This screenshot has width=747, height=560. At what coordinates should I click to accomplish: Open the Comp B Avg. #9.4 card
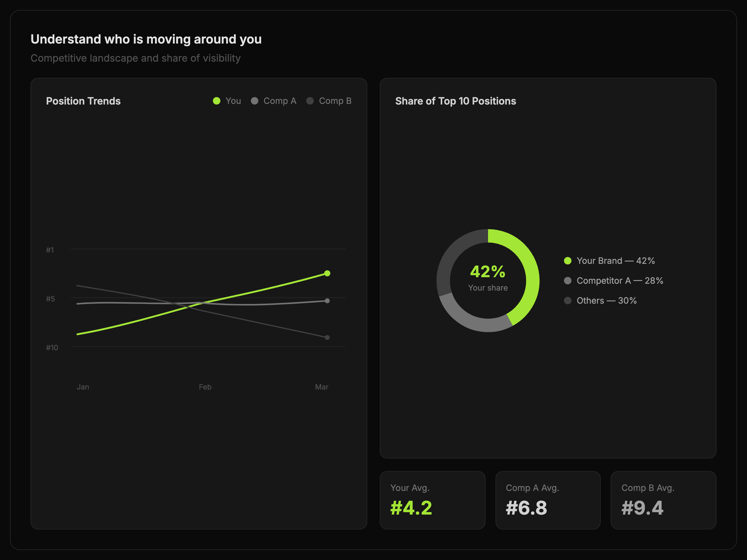[663, 500]
